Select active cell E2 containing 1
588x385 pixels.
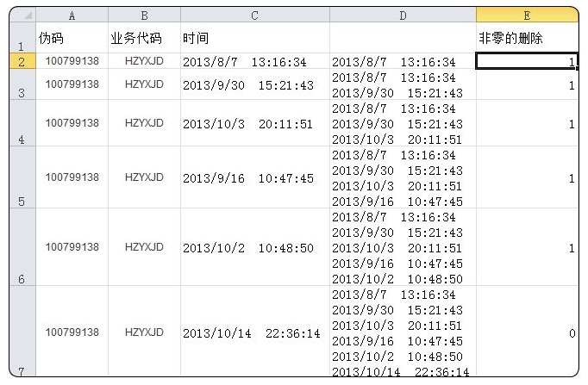pyautogui.click(x=527, y=61)
